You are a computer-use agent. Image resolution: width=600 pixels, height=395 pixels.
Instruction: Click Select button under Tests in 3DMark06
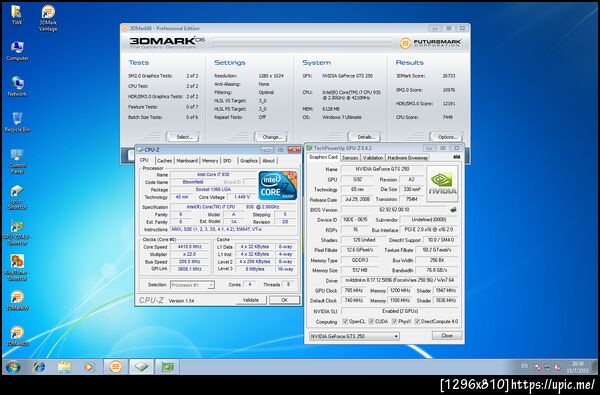(x=183, y=137)
